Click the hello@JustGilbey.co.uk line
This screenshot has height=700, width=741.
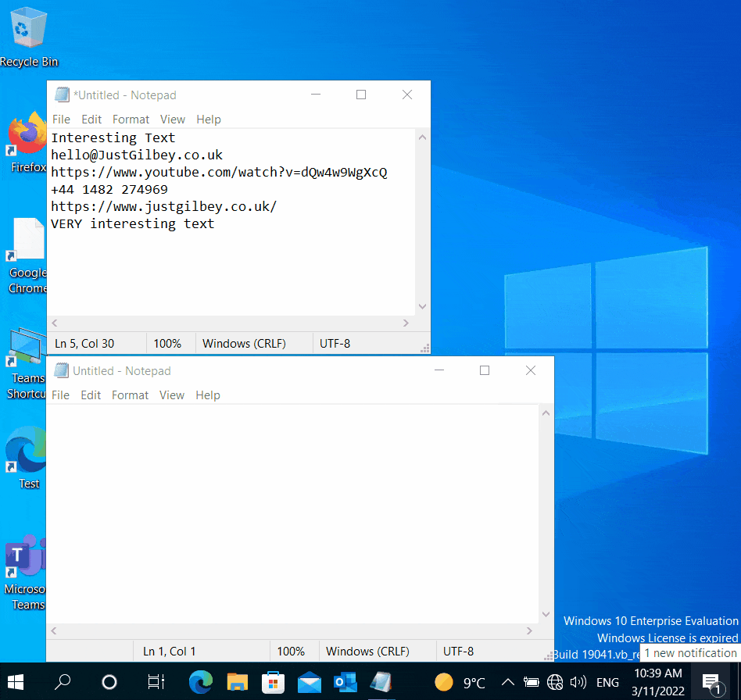click(137, 155)
